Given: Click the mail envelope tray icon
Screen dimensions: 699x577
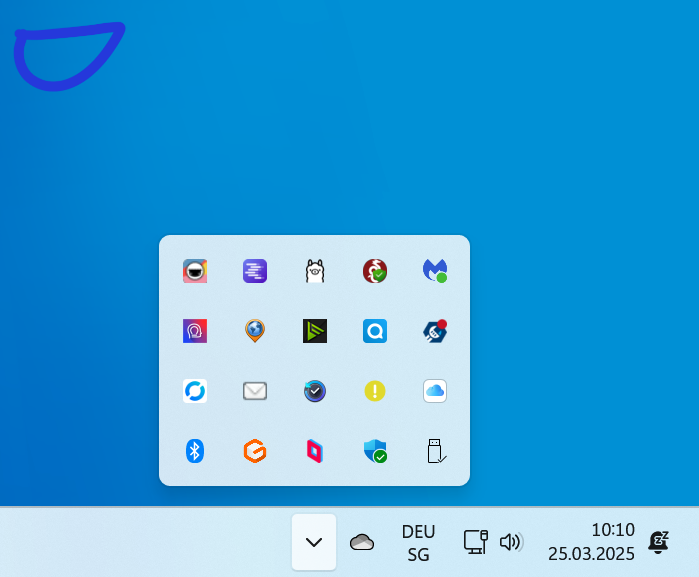Looking at the screenshot, I should coord(255,391).
